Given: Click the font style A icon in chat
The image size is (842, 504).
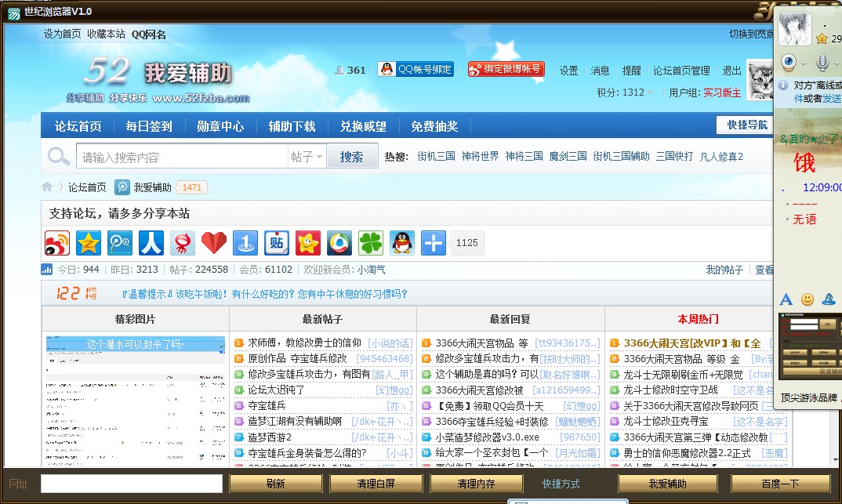Looking at the screenshot, I should 786,299.
